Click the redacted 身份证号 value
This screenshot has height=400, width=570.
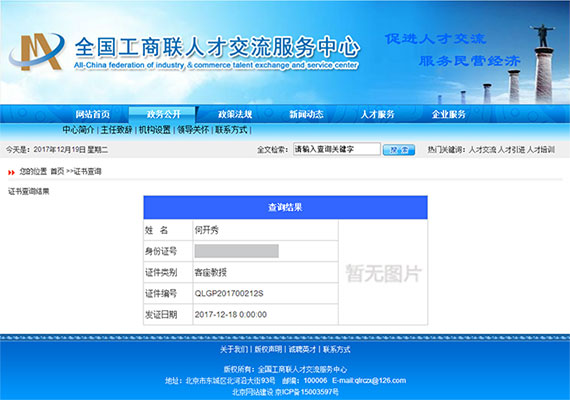coord(237,251)
